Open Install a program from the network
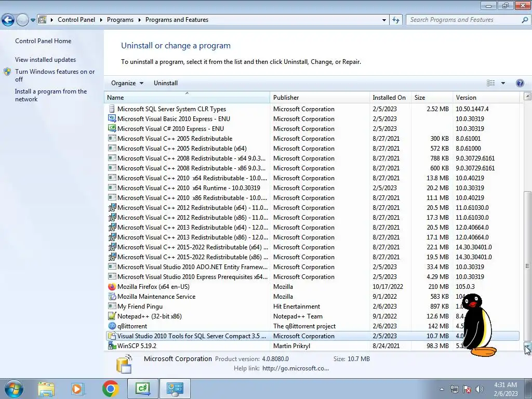Viewport: 532px width, 399px height. (51, 96)
